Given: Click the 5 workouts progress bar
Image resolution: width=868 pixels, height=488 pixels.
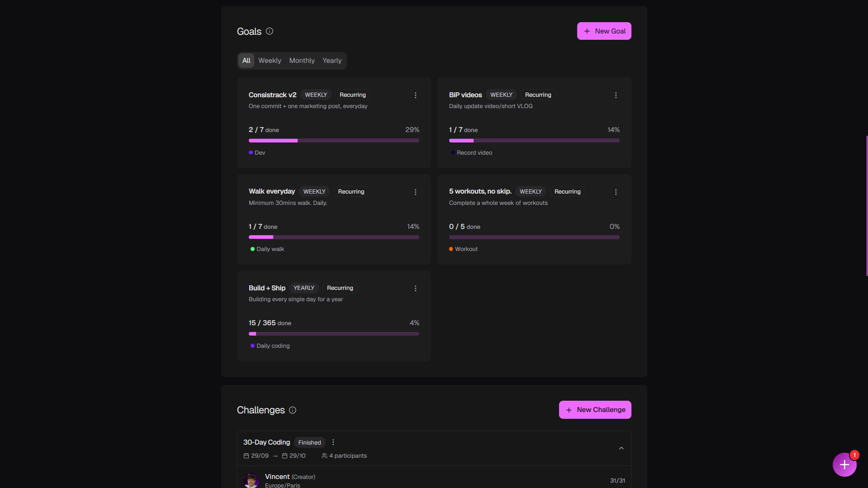Looking at the screenshot, I should tap(534, 237).
